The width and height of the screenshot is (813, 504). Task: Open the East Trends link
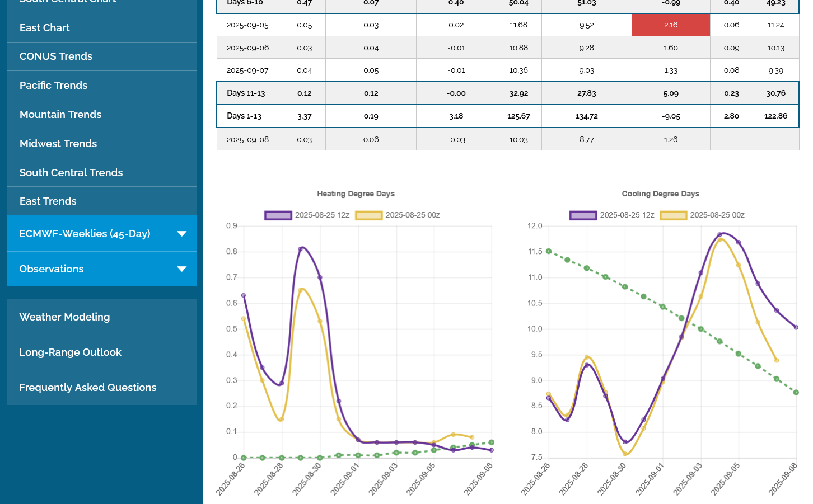click(48, 201)
